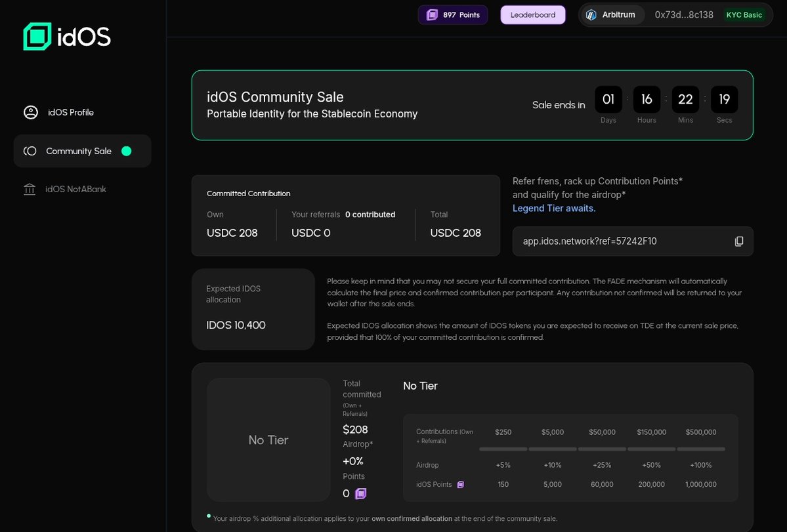Click the $250 contribution tier progress bar
Viewport: 787px width, 532px height.
click(503, 449)
